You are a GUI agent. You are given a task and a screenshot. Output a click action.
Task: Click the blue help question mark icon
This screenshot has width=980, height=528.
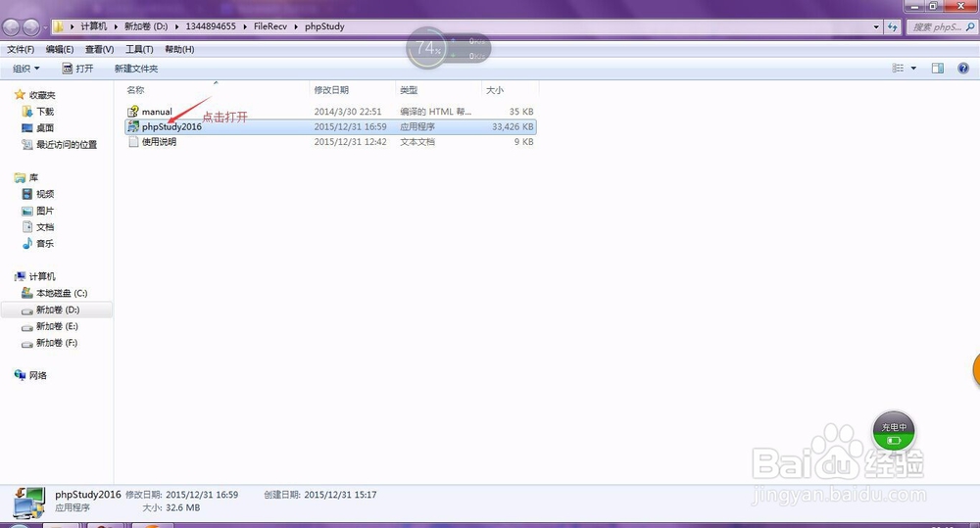[963, 69]
